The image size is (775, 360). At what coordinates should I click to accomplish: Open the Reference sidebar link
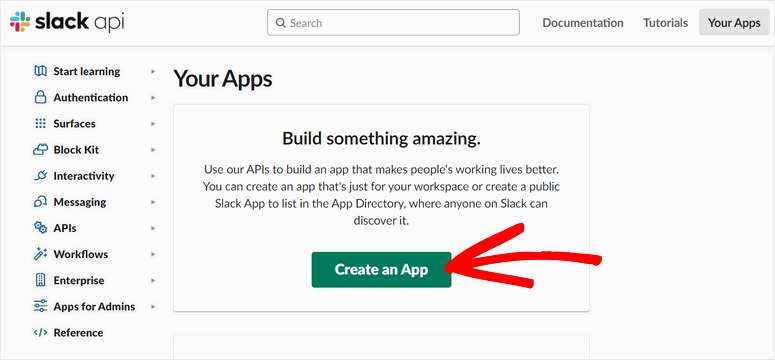[x=79, y=333]
